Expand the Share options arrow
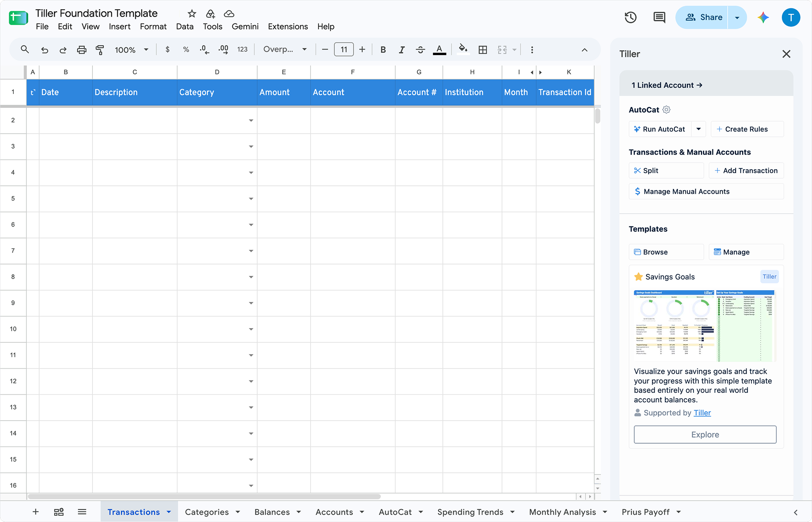812x522 pixels. (x=737, y=17)
